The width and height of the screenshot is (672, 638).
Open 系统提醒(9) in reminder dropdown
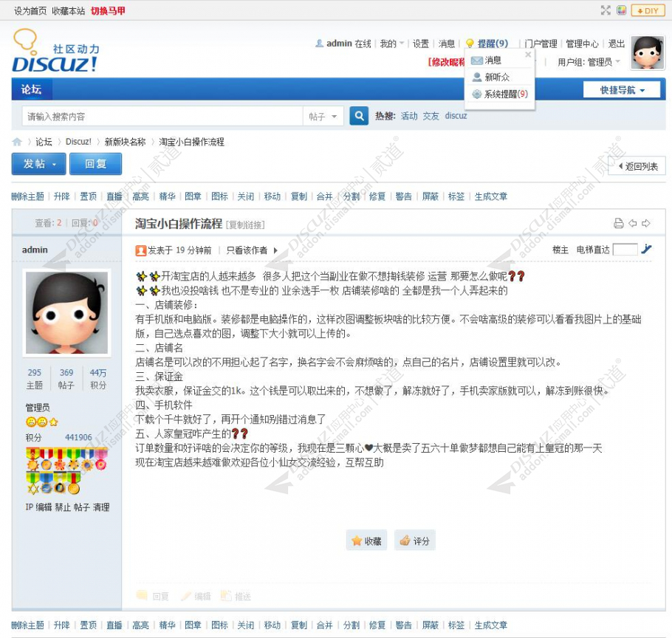click(506, 94)
